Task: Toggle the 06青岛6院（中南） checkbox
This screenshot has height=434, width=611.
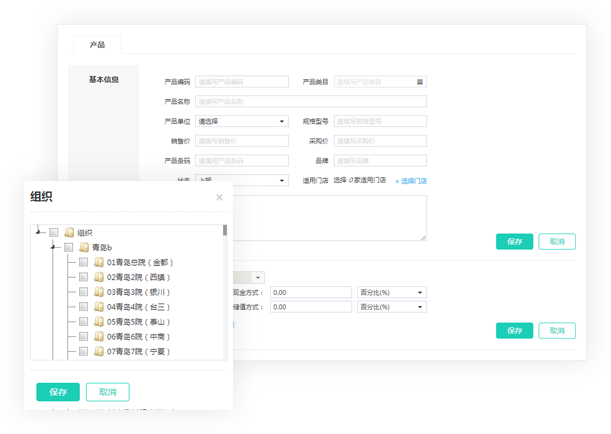Action: pyautogui.click(x=84, y=337)
